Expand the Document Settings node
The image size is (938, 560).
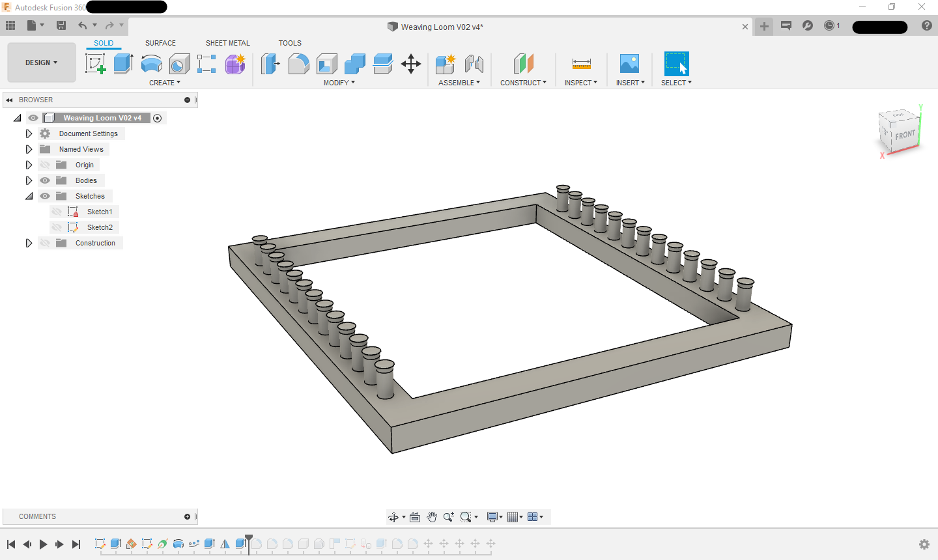(x=29, y=133)
